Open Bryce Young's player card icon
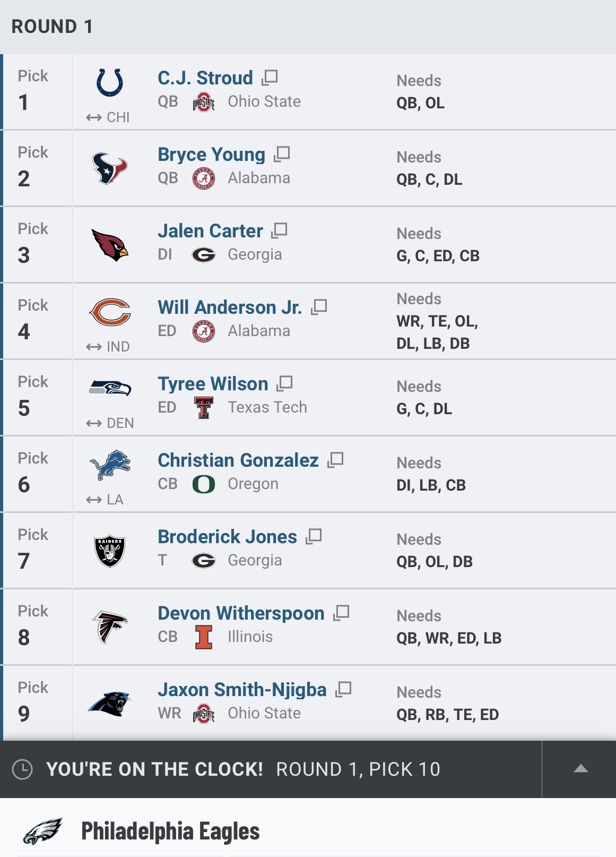This screenshot has height=857, width=616. pyautogui.click(x=282, y=154)
